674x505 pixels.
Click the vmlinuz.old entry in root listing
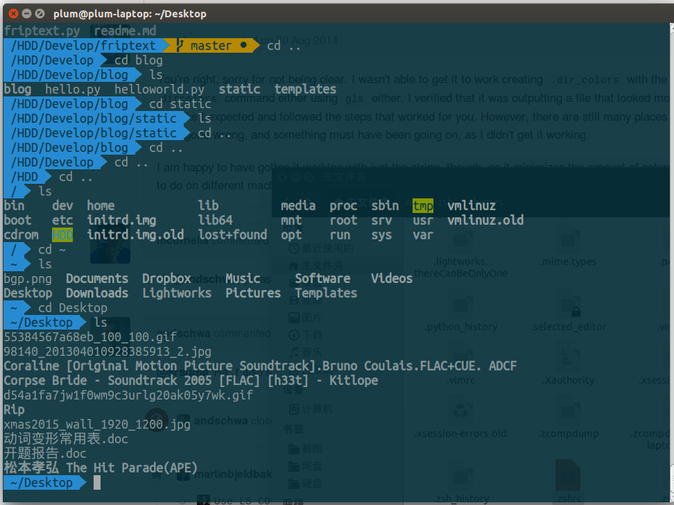(485, 220)
